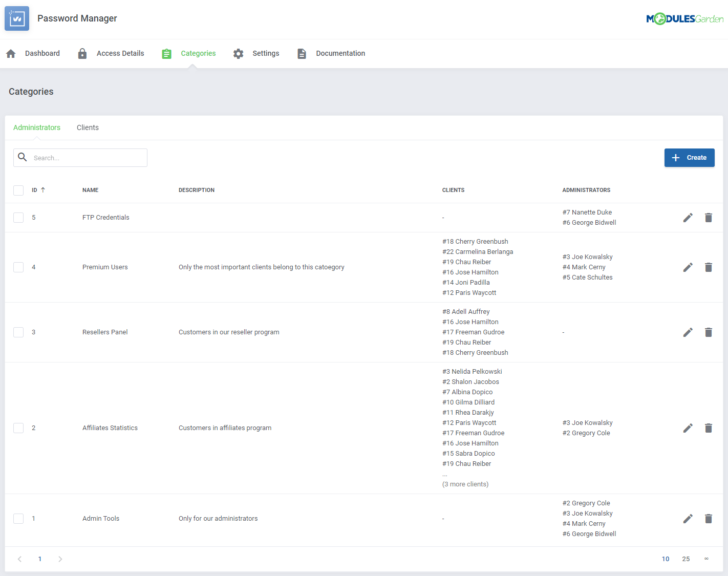Switch to the Administrators tab
728x576 pixels.
point(37,127)
